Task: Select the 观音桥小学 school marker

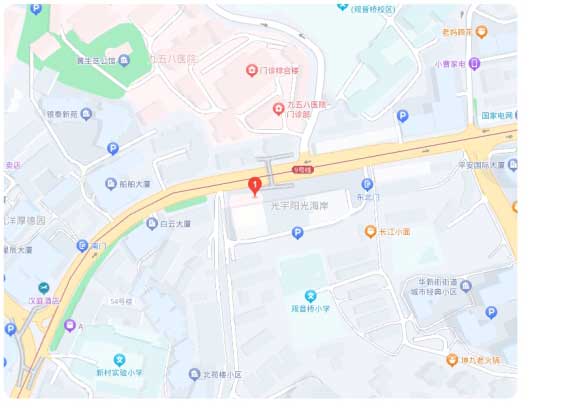Action: [310, 296]
